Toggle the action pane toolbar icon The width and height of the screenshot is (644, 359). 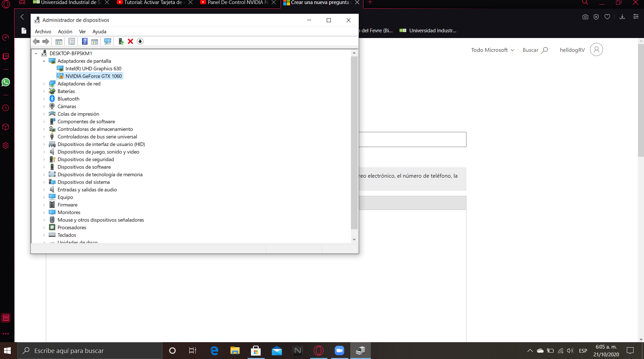click(95, 41)
